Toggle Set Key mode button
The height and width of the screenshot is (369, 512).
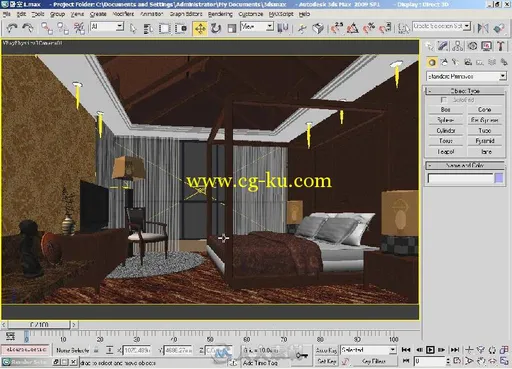(x=326, y=361)
